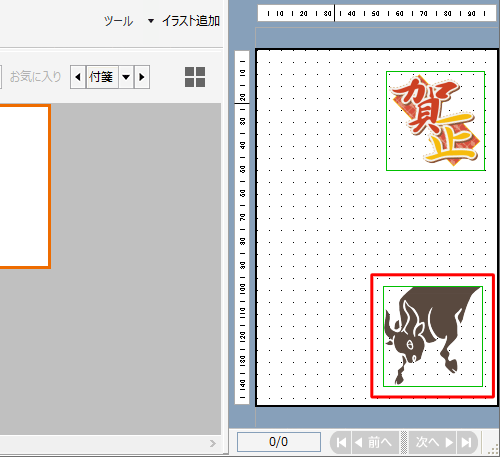This screenshot has height=457, width=500.
Task: Click the 付箋 category field
Action: (x=102, y=77)
